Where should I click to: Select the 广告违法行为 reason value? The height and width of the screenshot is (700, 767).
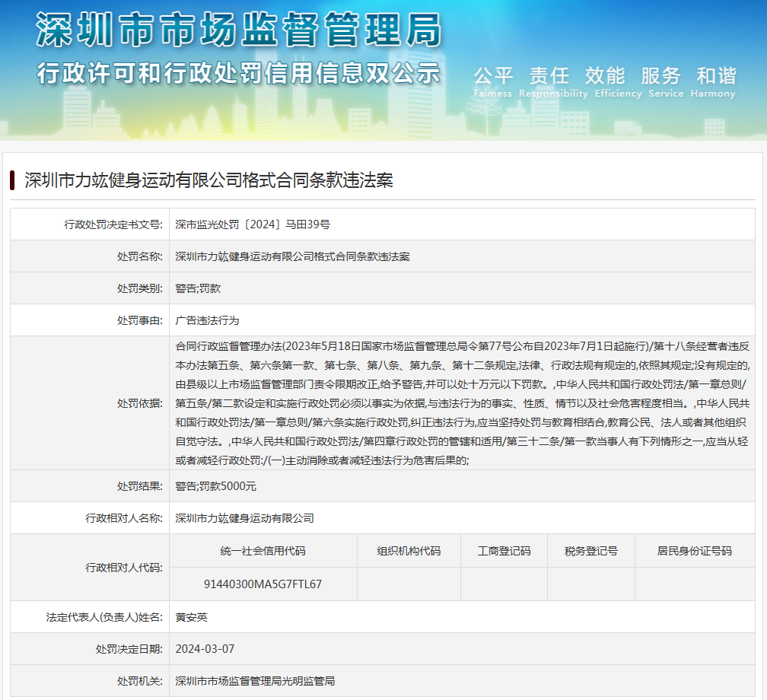[x=208, y=320]
